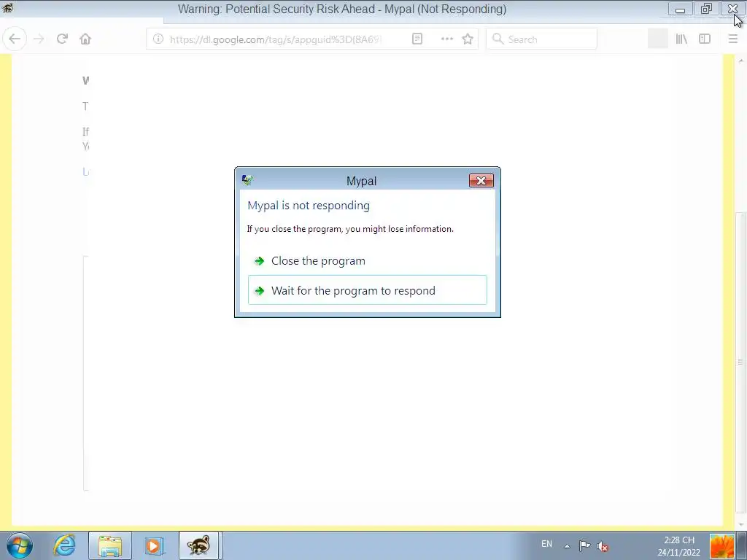The height and width of the screenshot is (560, 747).
Task: Open page actions three-dot menu
Action: pyautogui.click(x=447, y=39)
